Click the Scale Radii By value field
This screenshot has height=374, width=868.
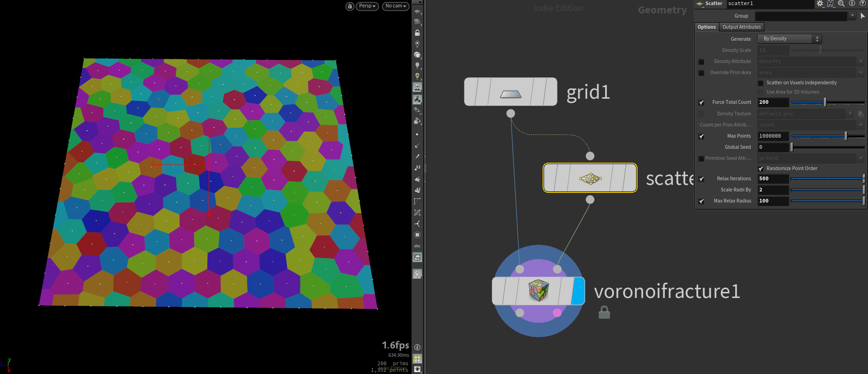773,190
